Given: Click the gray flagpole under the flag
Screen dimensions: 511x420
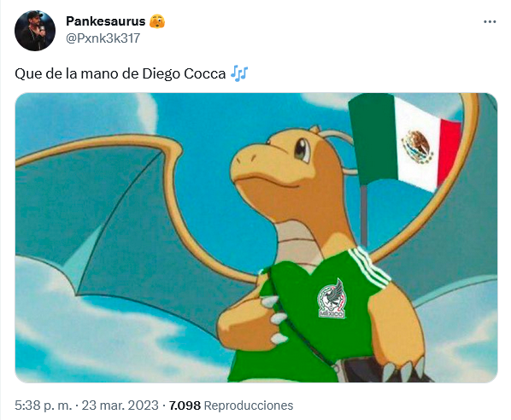Looking at the screenshot, I should tap(364, 215).
